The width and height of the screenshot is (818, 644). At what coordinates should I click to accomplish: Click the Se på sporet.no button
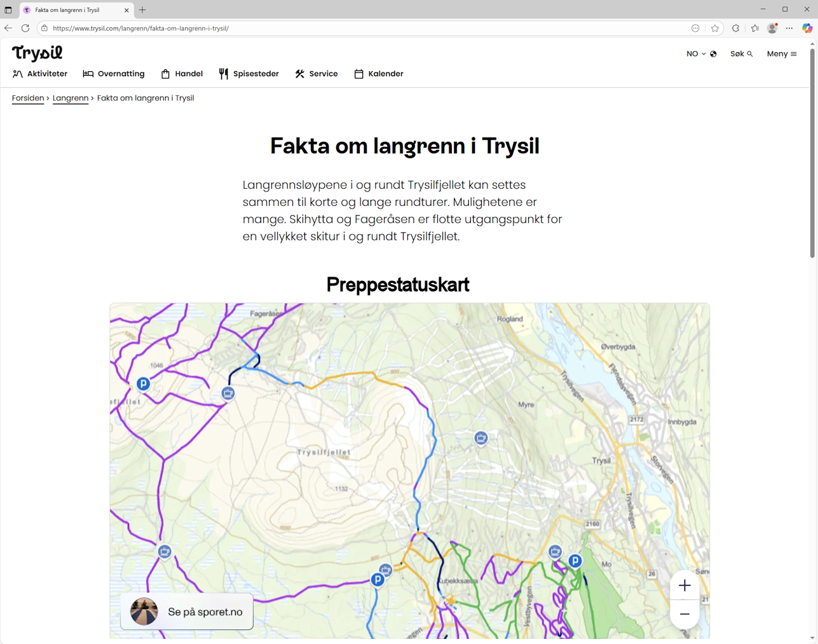(187, 612)
